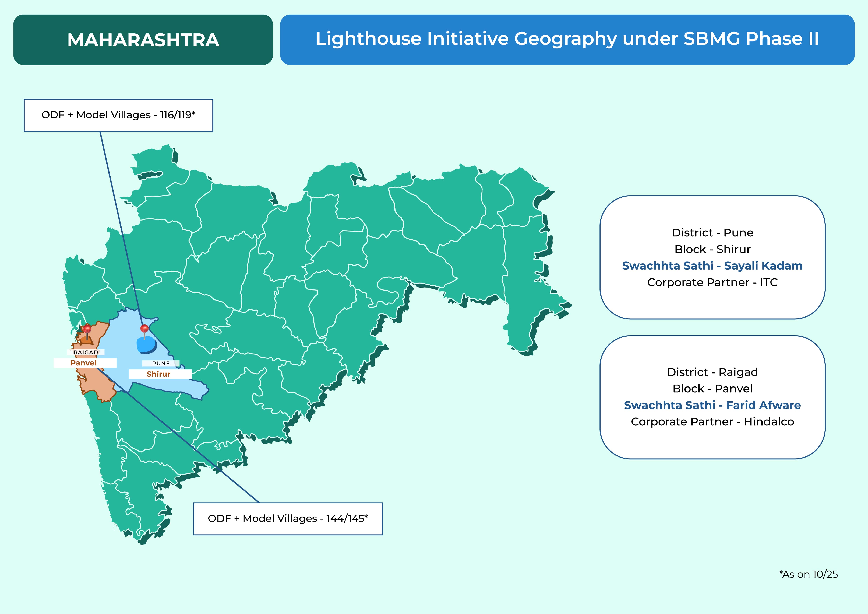868x614 pixels.
Task: Click Corporate Partner - Hindalco line
Action: point(712,421)
